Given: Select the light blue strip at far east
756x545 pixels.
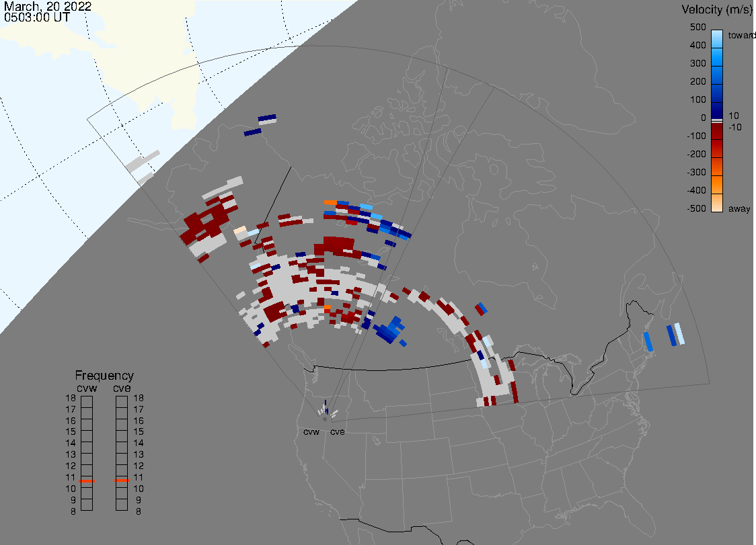Looking at the screenshot, I should coord(680,333).
